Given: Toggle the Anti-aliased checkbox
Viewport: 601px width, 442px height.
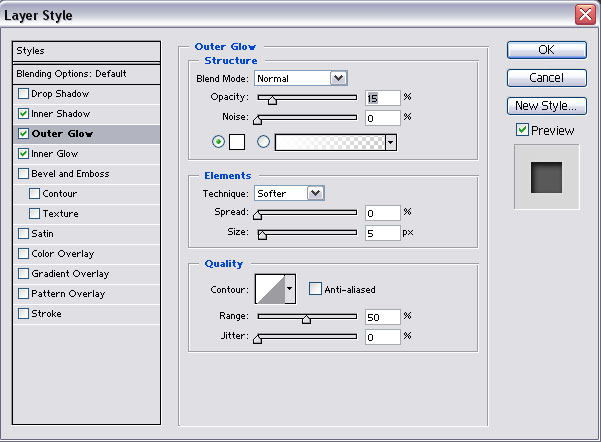Looking at the screenshot, I should (x=315, y=289).
